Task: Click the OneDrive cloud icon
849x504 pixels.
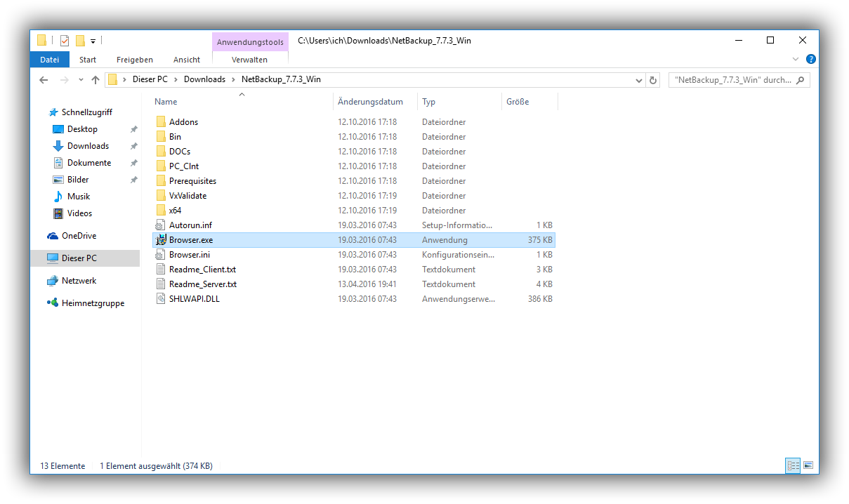Action: click(x=53, y=236)
